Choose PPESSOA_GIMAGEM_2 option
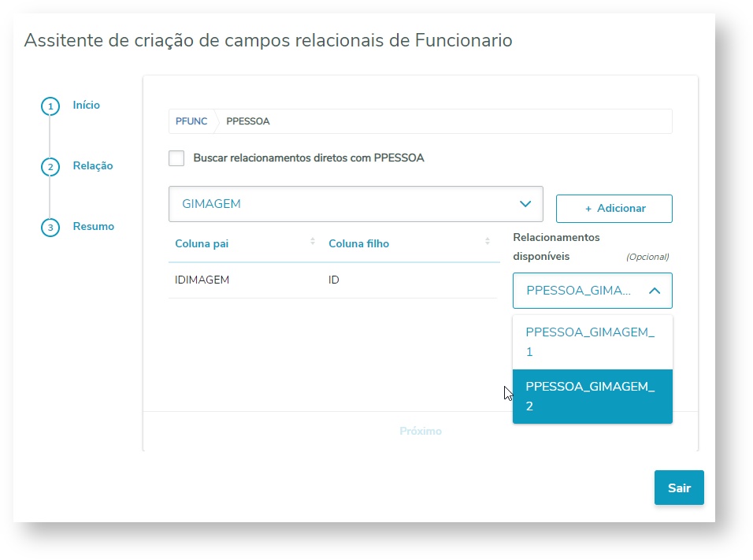 pos(592,396)
